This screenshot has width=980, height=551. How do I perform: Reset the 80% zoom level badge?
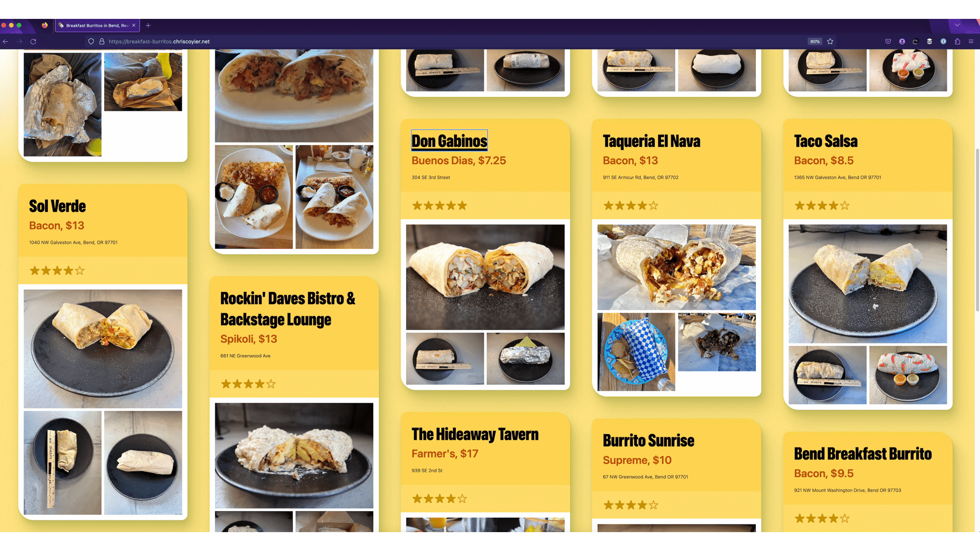tap(815, 42)
